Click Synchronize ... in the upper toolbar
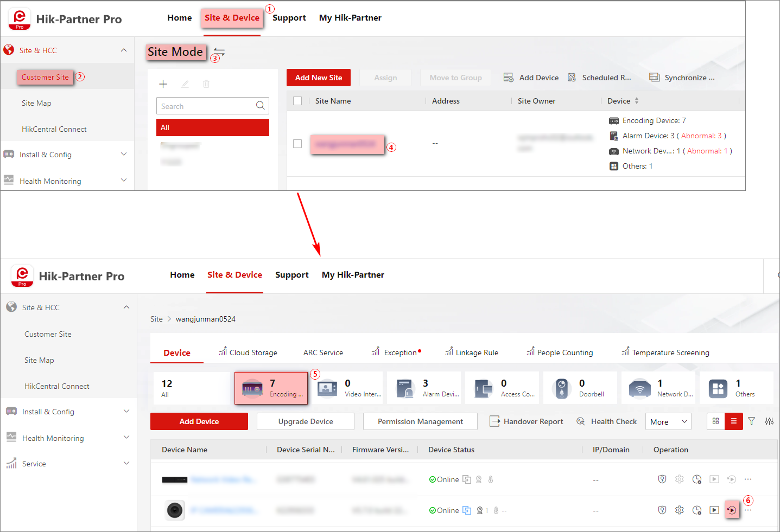This screenshot has width=780, height=532. coord(682,78)
